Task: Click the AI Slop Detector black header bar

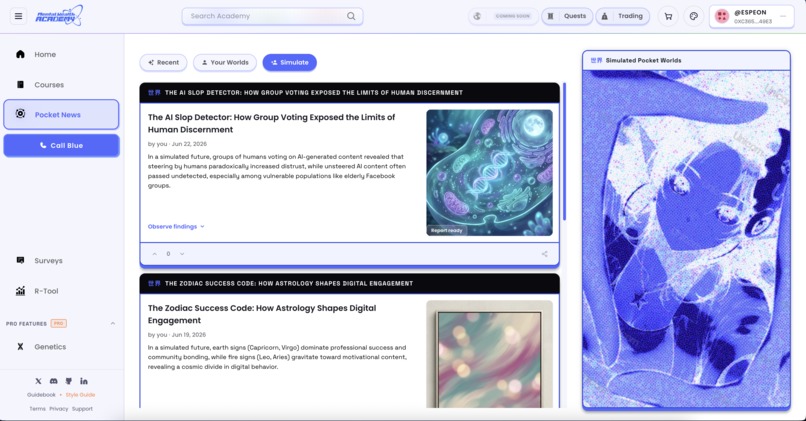Action: pyautogui.click(x=350, y=93)
